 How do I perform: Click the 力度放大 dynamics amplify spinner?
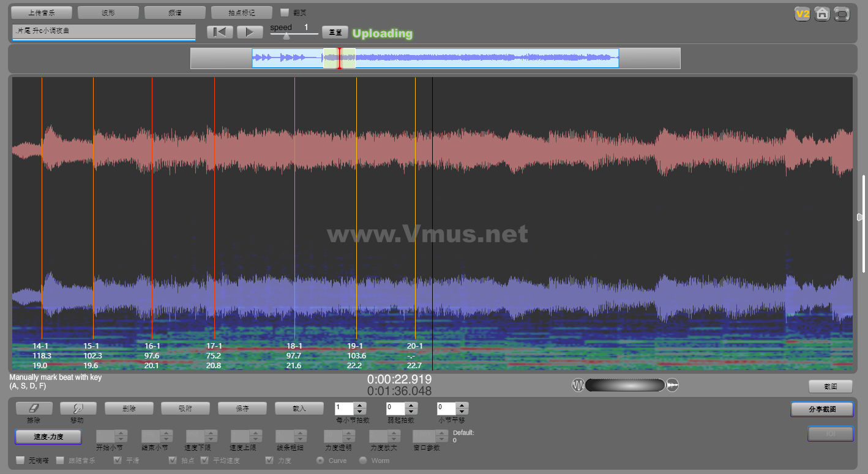[385, 436]
